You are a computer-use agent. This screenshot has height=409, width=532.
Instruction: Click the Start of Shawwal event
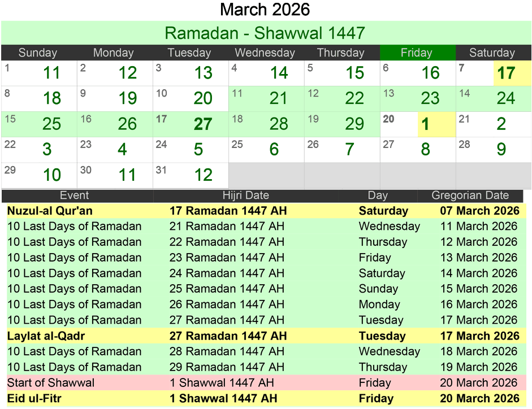(x=51, y=383)
